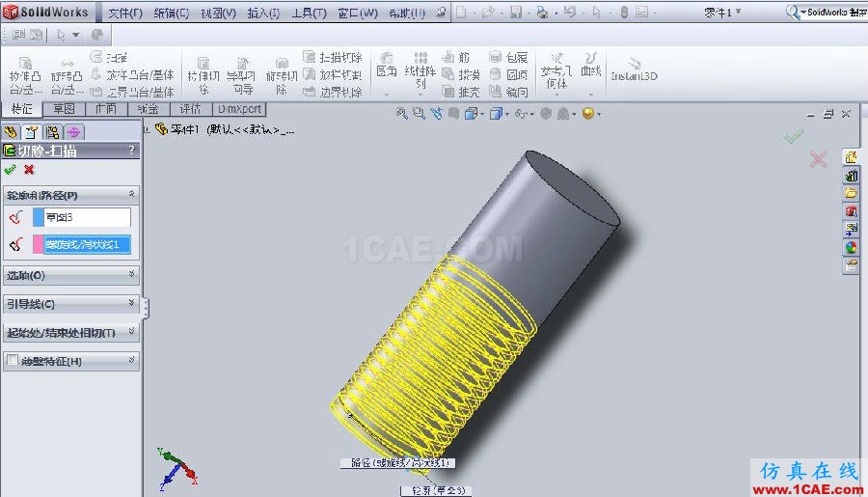Open the Apply Scene dropdown arrow
Image resolution: width=868 pixels, height=497 pixels.
[x=575, y=114]
